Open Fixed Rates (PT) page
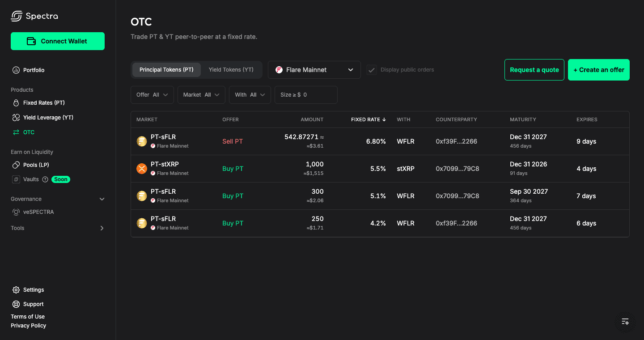 tap(44, 103)
